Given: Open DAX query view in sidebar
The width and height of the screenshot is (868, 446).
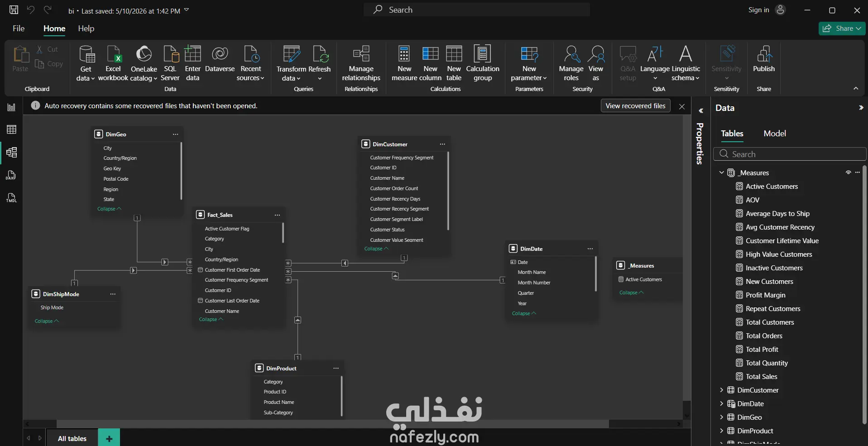Looking at the screenshot, I should (11, 175).
